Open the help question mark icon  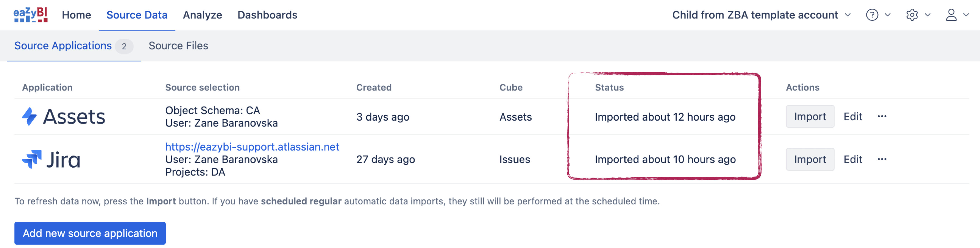872,15
